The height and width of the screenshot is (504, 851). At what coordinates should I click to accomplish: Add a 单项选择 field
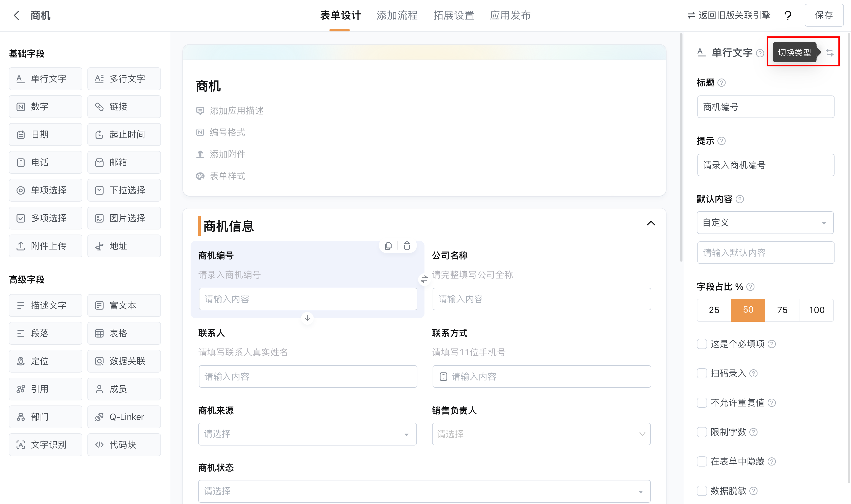(x=46, y=190)
